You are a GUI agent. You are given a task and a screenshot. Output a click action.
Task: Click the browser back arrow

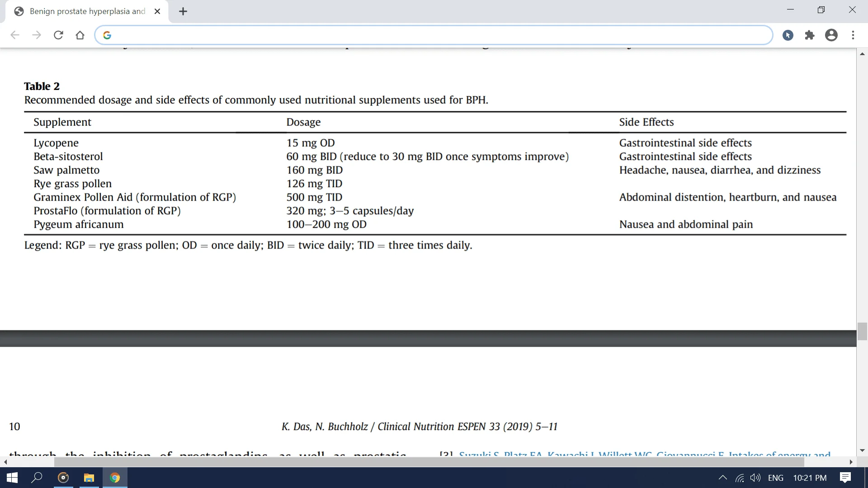tap(15, 35)
